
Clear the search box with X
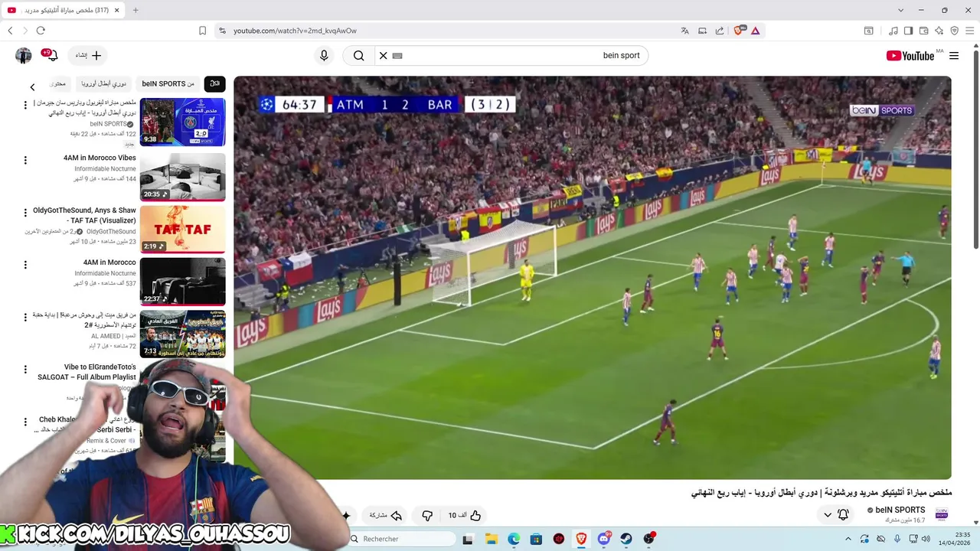click(384, 56)
